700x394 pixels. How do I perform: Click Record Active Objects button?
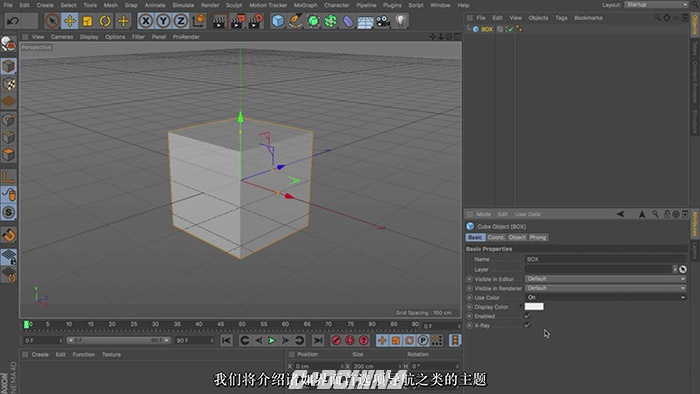(337, 340)
